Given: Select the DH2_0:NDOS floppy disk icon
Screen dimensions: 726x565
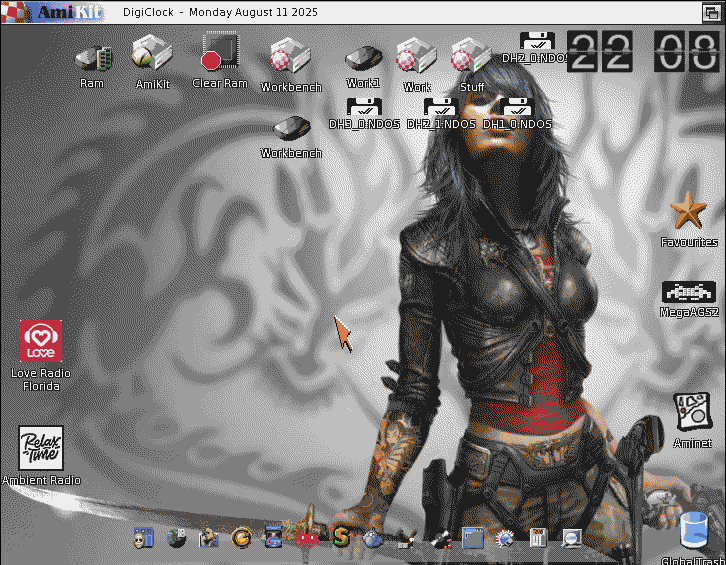Looking at the screenshot, I should (537, 40).
